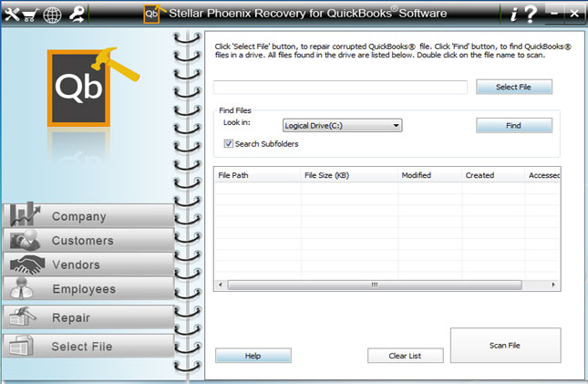Sort by the Modified column header
588x384 pixels.
429,175
